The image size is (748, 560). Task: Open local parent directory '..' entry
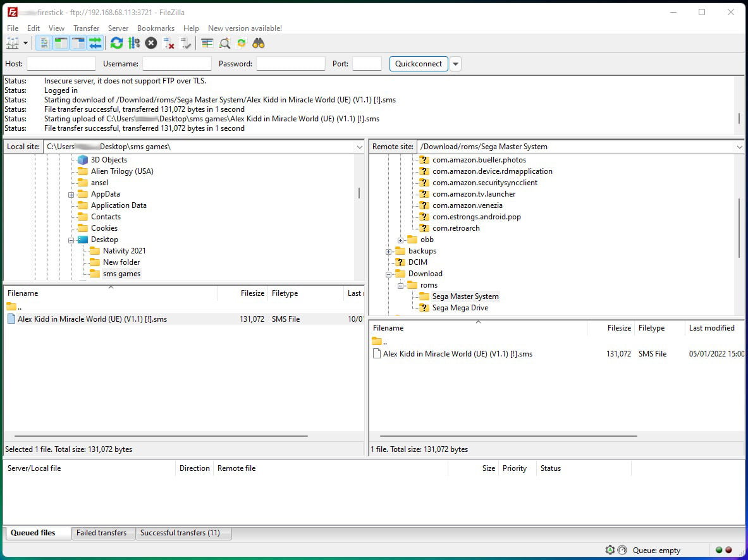click(x=15, y=307)
